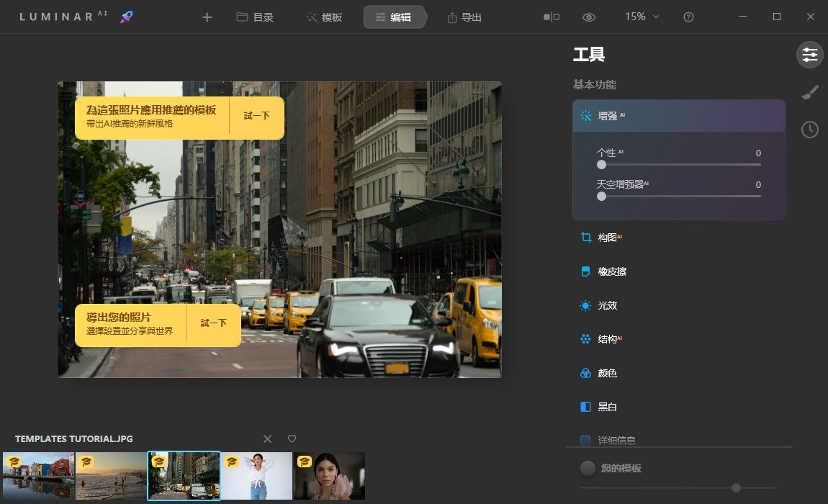Collapse the 增强AI tool panel
Screen dimensions: 828x504
tap(609, 115)
